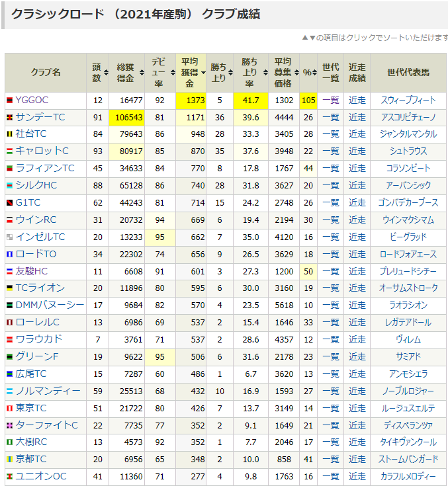Screen dimensions: 448x488
Task: Click the cyan silks icon beside シルクHC
Action: pyautogui.click(x=9, y=186)
